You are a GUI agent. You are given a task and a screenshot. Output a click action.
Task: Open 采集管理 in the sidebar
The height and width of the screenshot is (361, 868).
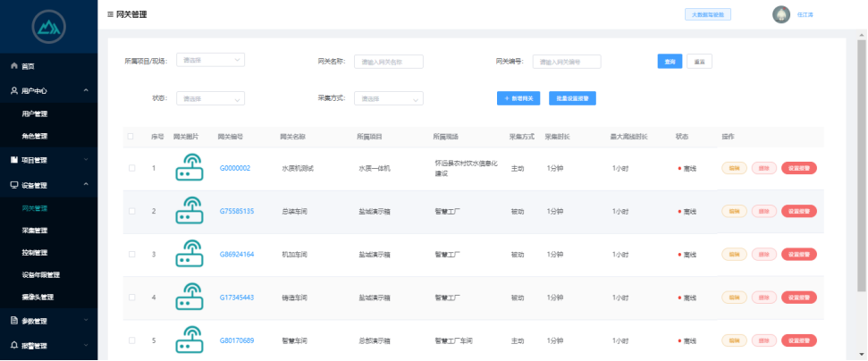coord(34,231)
